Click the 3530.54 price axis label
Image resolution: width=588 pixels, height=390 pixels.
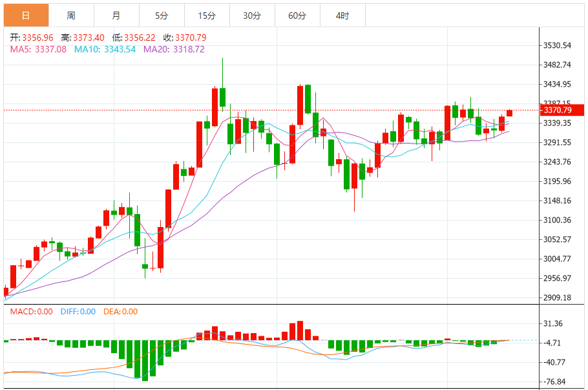pos(557,45)
